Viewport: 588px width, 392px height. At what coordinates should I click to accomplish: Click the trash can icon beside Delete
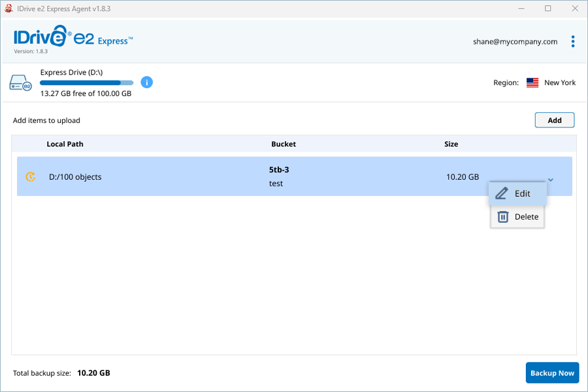[x=502, y=217]
